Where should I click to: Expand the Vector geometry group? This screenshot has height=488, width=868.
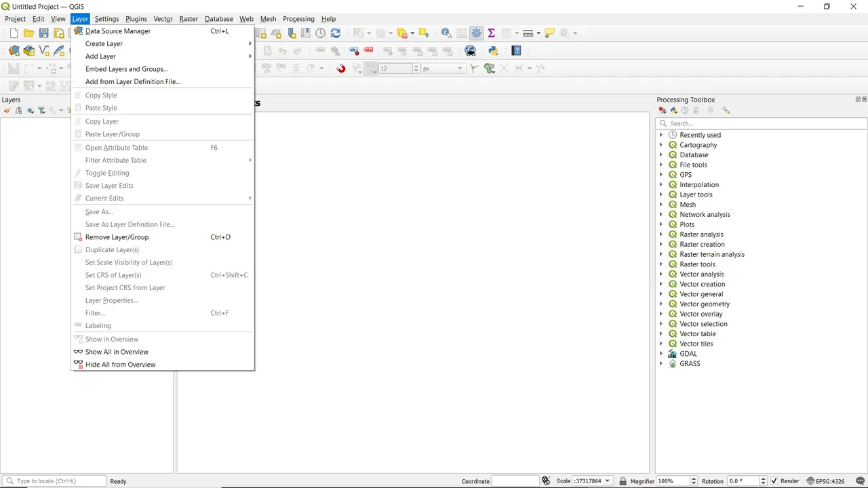(661, 304)
